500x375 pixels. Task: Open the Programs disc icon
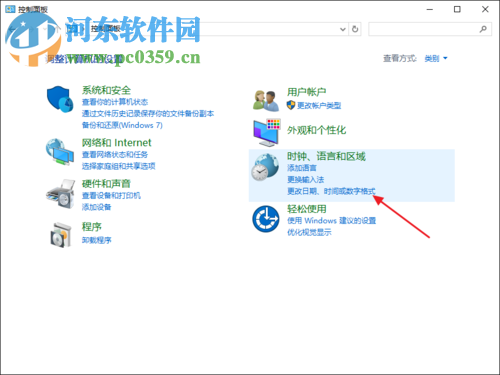61,235
